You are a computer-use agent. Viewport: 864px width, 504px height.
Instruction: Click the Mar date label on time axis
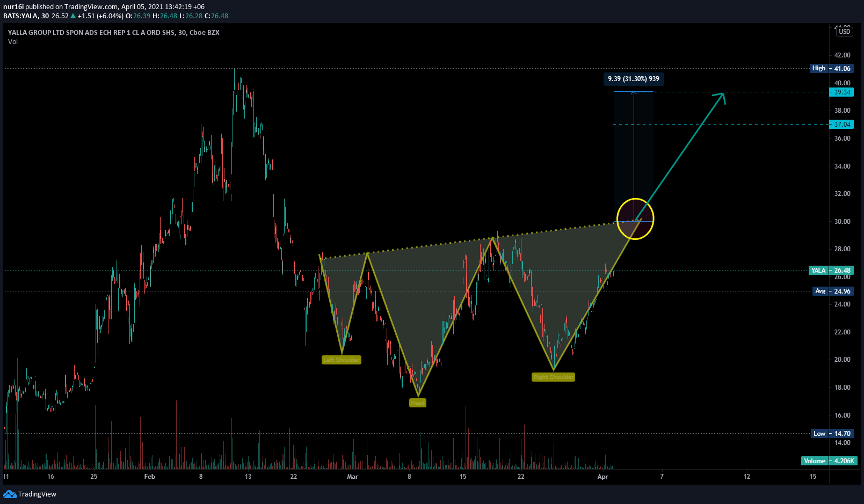tap(353, 477)
